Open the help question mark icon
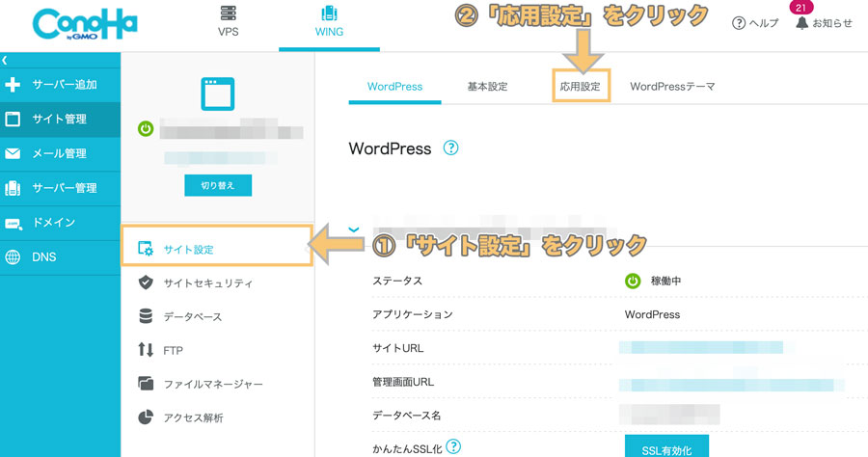Viewport: 868px width, 457px height. tap(739, 23)
